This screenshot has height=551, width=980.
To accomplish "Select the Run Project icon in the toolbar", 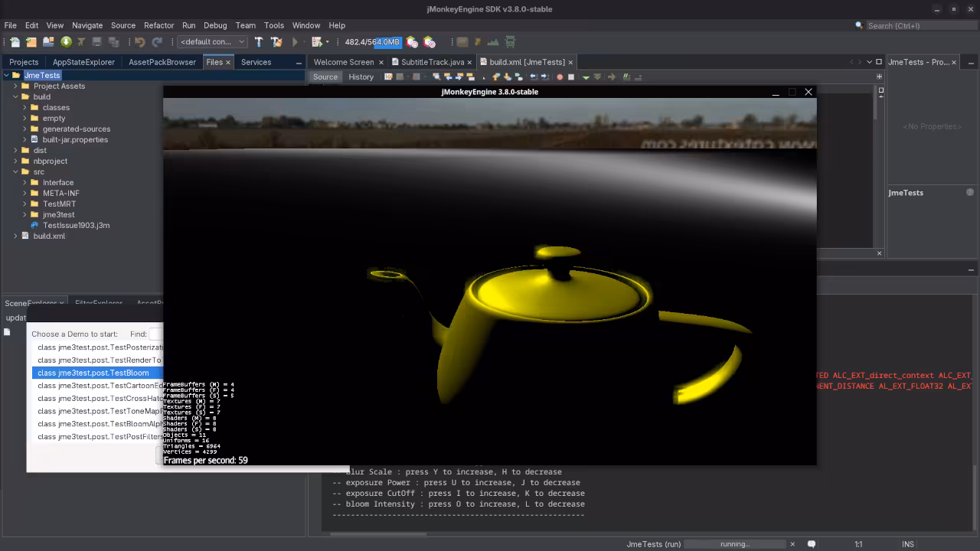I will (x=295, y=42).
